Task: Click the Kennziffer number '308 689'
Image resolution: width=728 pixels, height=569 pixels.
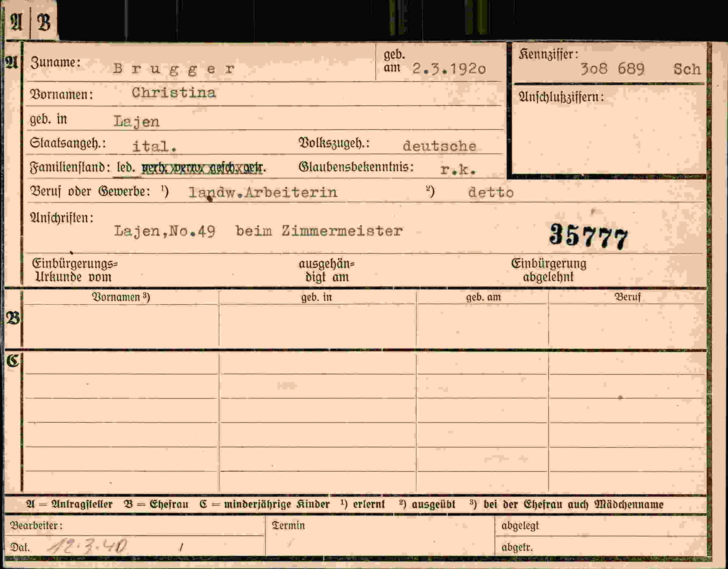Action: tap(612, 69)
